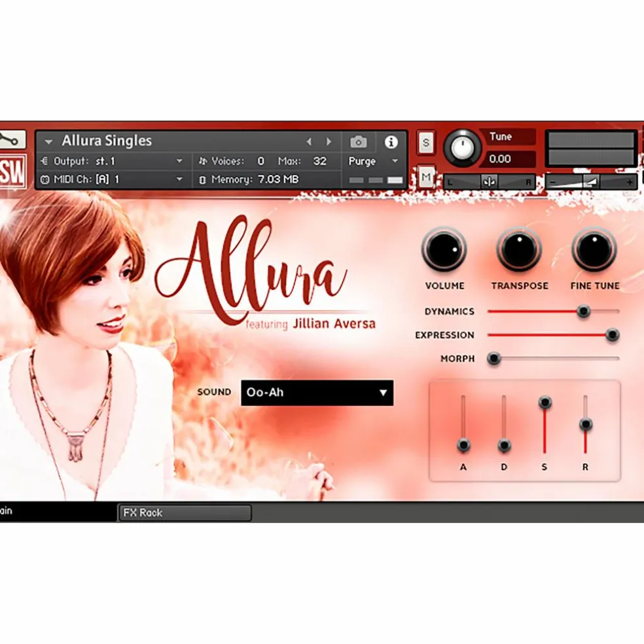Screen dimensions: 644x644
Task: Switch to the FX Rack tab
Action: click(185, 513)
